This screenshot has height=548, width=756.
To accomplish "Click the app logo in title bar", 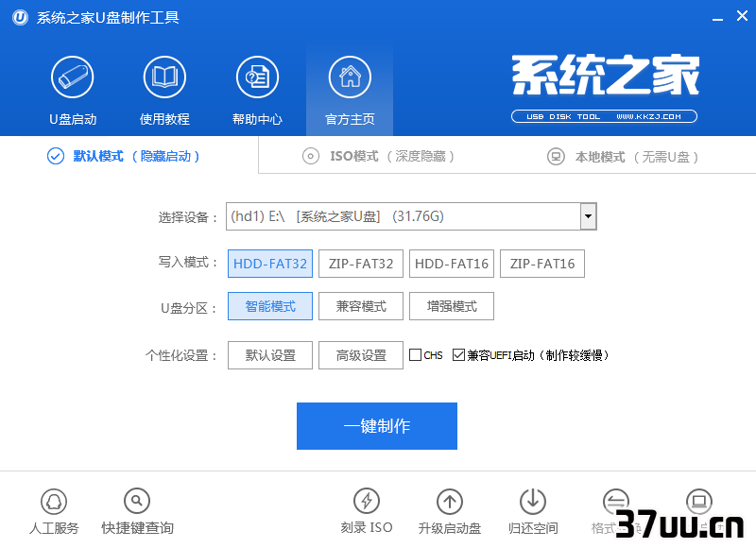I will [20, 18].
